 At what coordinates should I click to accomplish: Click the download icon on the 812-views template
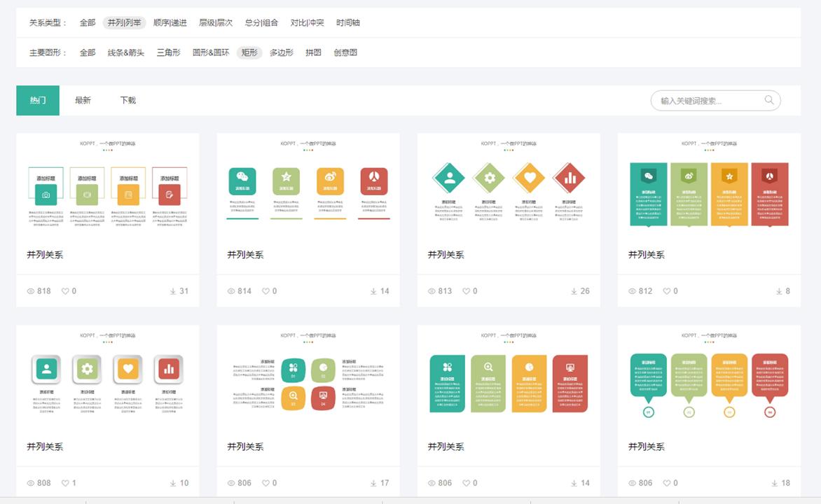click(x=777, y=291)
